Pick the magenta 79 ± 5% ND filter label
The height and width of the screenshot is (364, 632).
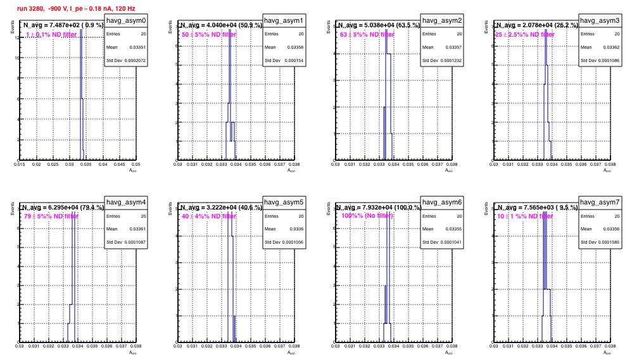51,217
